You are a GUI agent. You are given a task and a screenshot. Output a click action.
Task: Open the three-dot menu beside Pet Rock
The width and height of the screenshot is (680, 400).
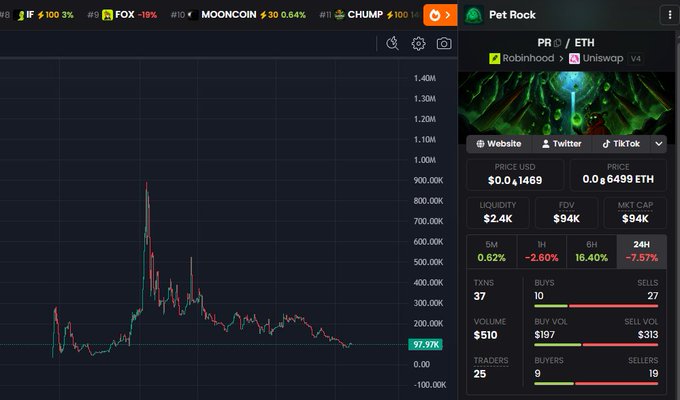click(x=670, y=15)
